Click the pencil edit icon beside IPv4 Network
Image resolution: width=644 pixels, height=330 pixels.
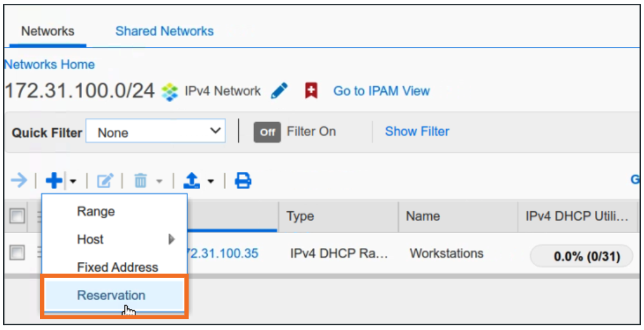[279, 91]
